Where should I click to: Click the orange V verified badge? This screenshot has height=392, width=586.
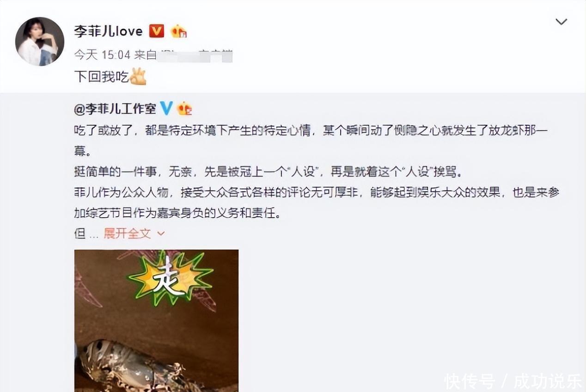[x=157, y=31]
